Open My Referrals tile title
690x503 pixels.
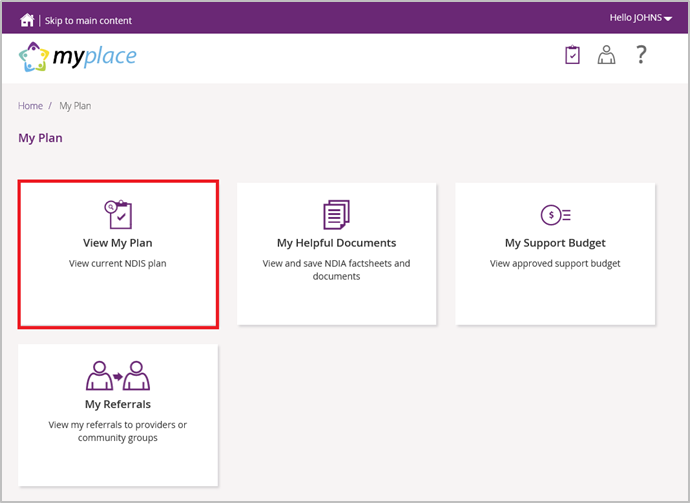coord(118,405)
